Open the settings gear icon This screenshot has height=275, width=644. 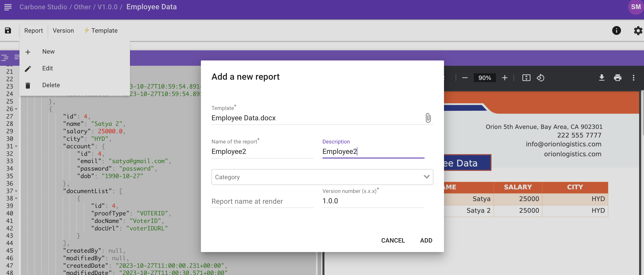click(638, 30)
